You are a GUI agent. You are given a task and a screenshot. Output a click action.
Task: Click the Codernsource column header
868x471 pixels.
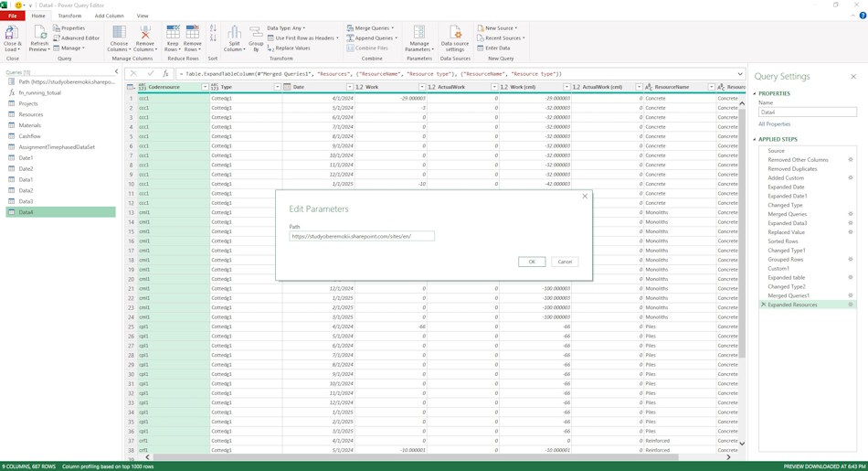coord(174,87)
